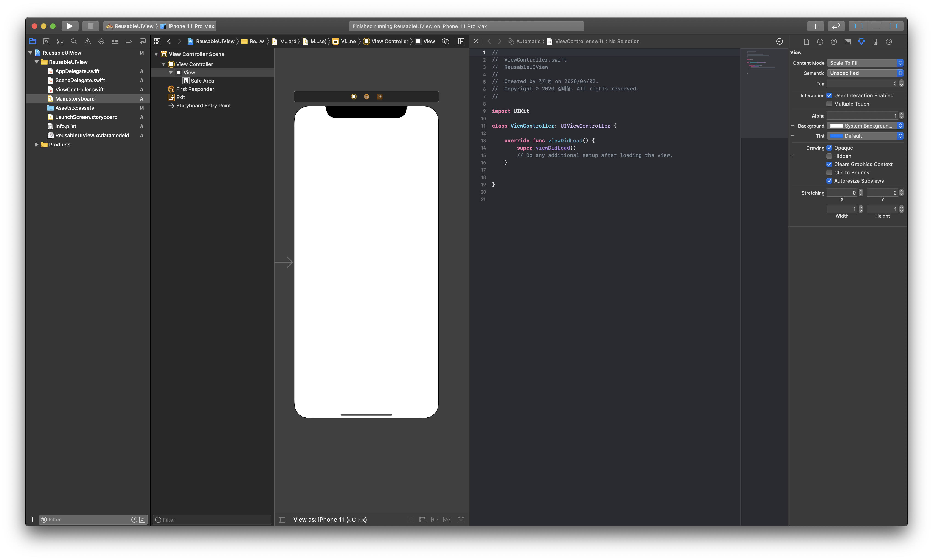Open the Content Mode dropdown
The image size is (933, 560).
[x=865, y=63]
